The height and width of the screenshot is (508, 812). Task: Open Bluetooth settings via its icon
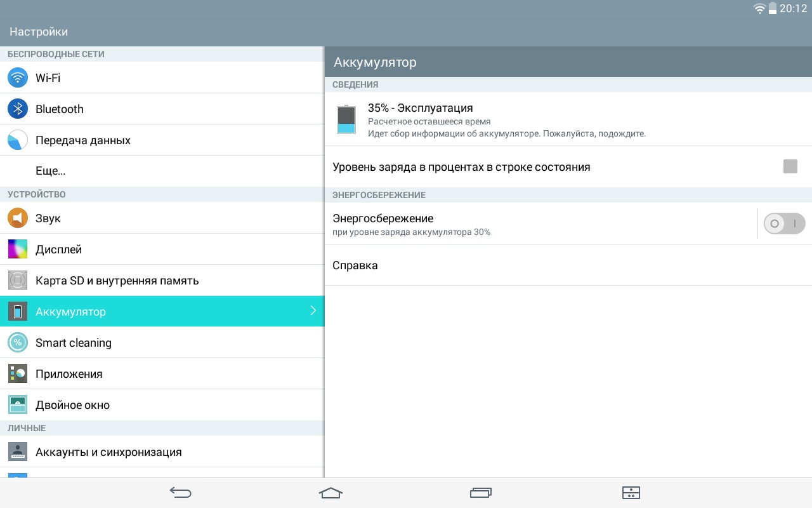point(18,109)
